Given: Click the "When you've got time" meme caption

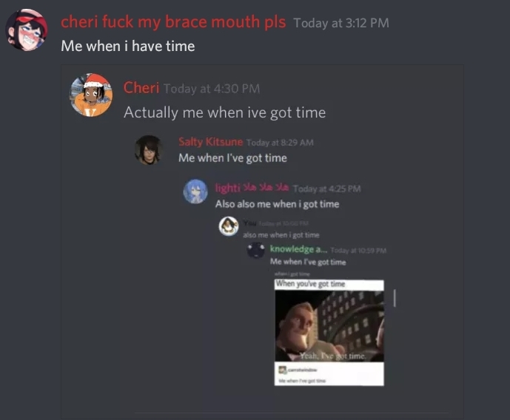Looking at the screenshot, I should (x=310, y=284).
